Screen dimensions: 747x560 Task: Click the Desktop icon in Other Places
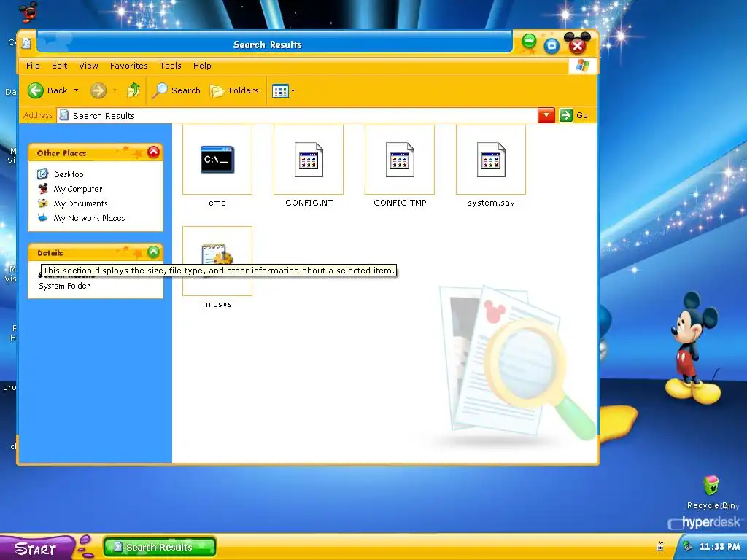(43, 174)
